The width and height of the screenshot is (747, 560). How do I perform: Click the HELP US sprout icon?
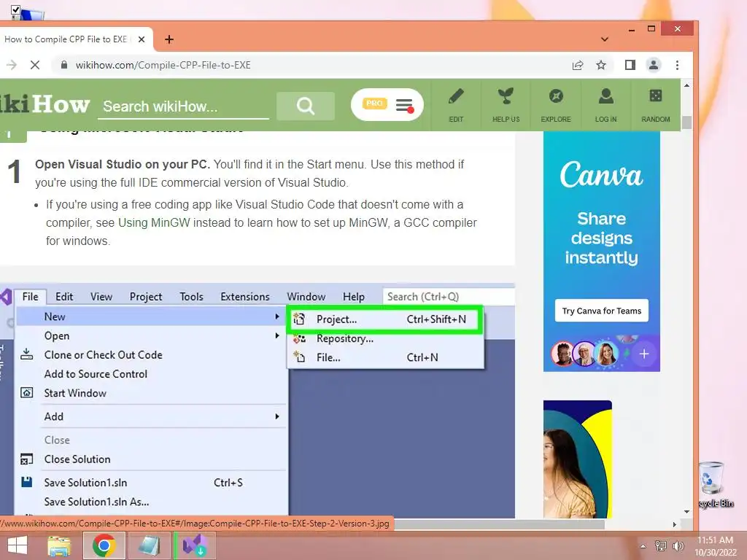tap(506, 96)
